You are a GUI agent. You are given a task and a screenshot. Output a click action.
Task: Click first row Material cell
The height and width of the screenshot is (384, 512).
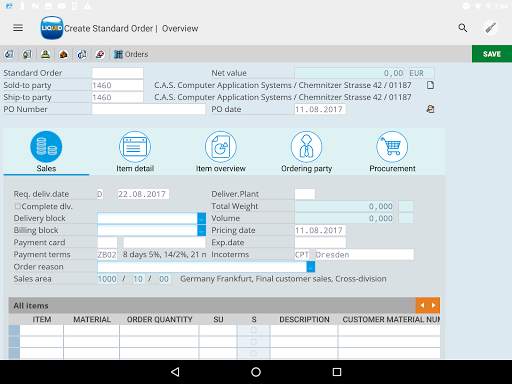click(x=91, y=330)
